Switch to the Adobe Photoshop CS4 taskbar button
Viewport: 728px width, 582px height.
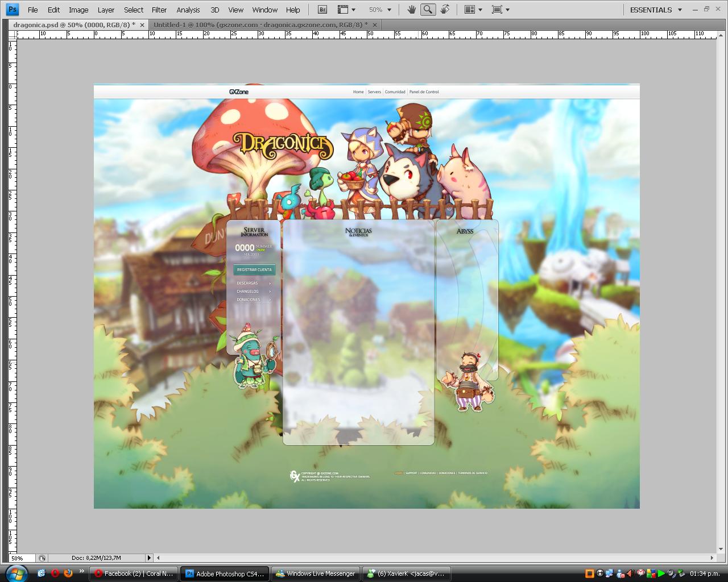225,573
